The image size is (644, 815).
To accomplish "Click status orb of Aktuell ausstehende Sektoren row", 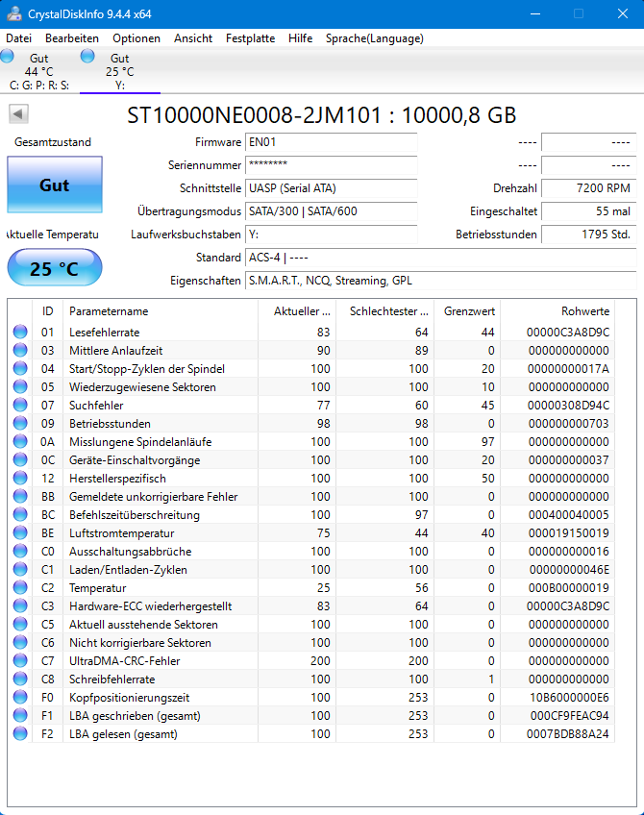I will click(20, 625).
